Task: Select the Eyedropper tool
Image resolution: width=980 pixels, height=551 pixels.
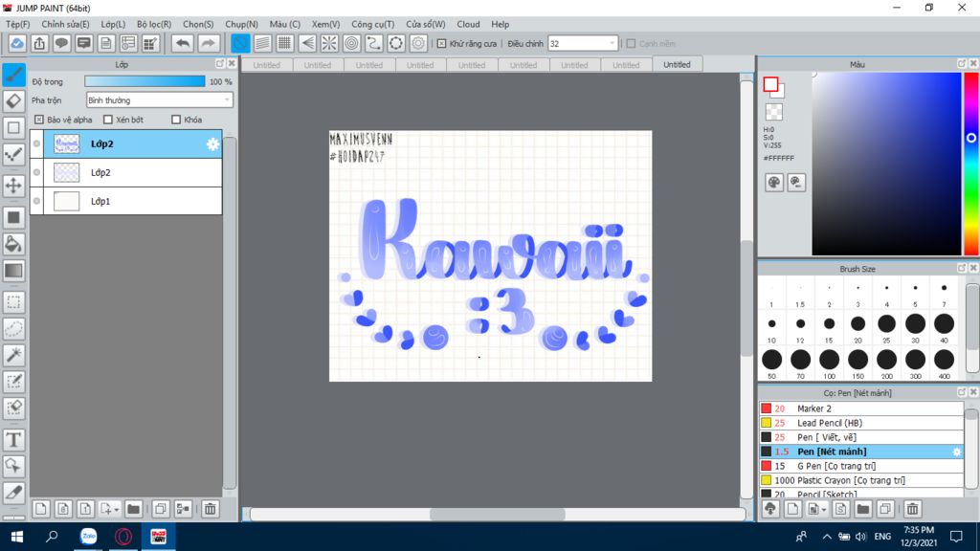Action: [x=13, y=493]
